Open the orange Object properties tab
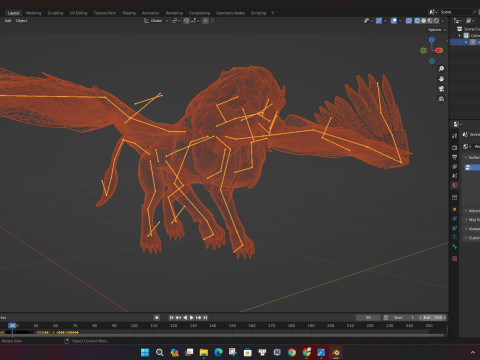 (455, 209)
